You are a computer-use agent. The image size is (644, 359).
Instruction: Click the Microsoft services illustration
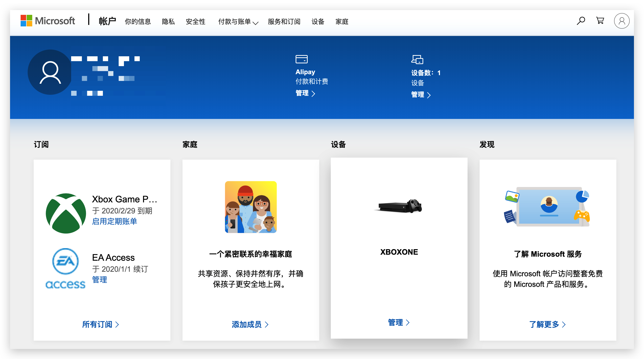(x=547, y=207)
